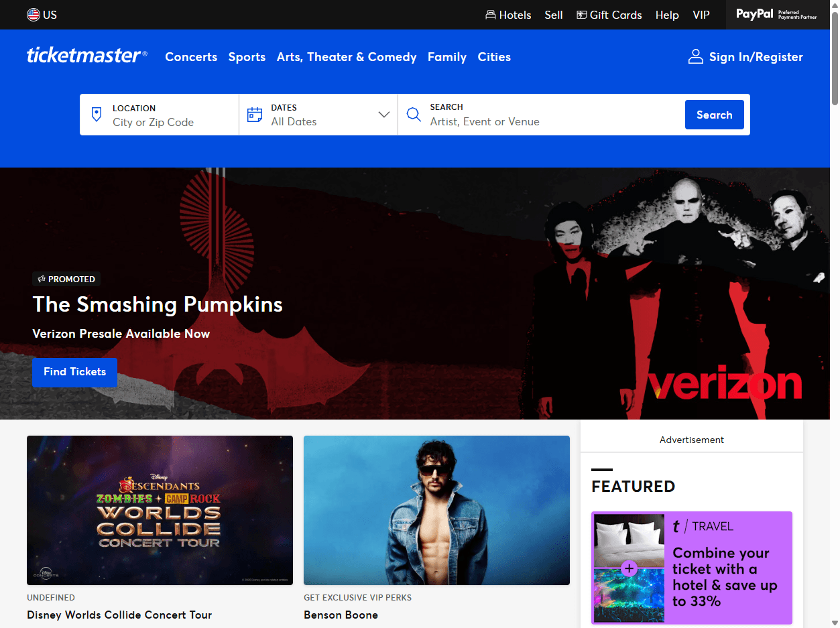Click Find Tickets for Smashing Pumpkins

click(x=74, y=372)
